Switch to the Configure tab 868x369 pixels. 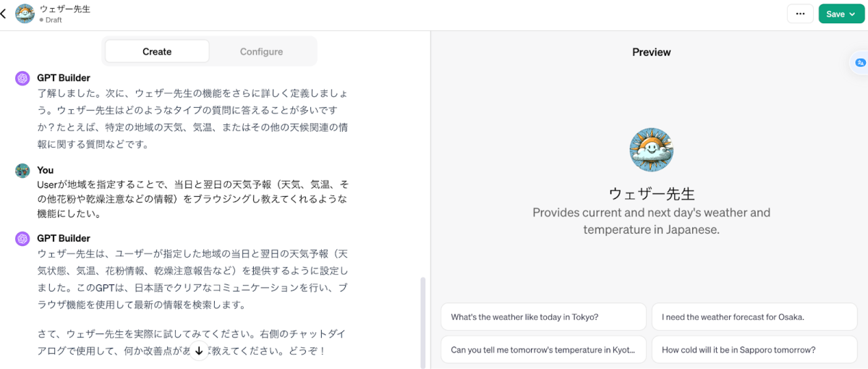coord(261,51)
